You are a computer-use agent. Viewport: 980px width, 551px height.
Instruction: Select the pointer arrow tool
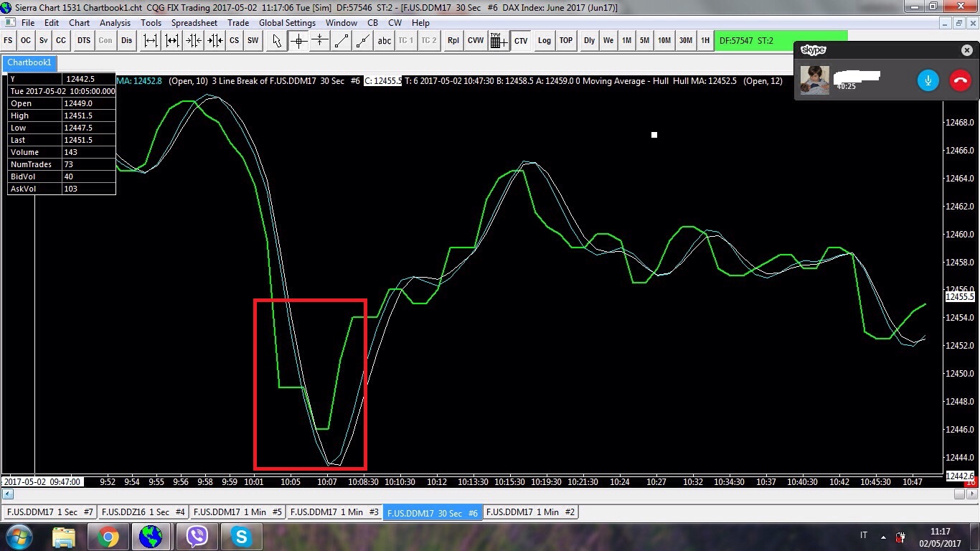click(278, 40)
